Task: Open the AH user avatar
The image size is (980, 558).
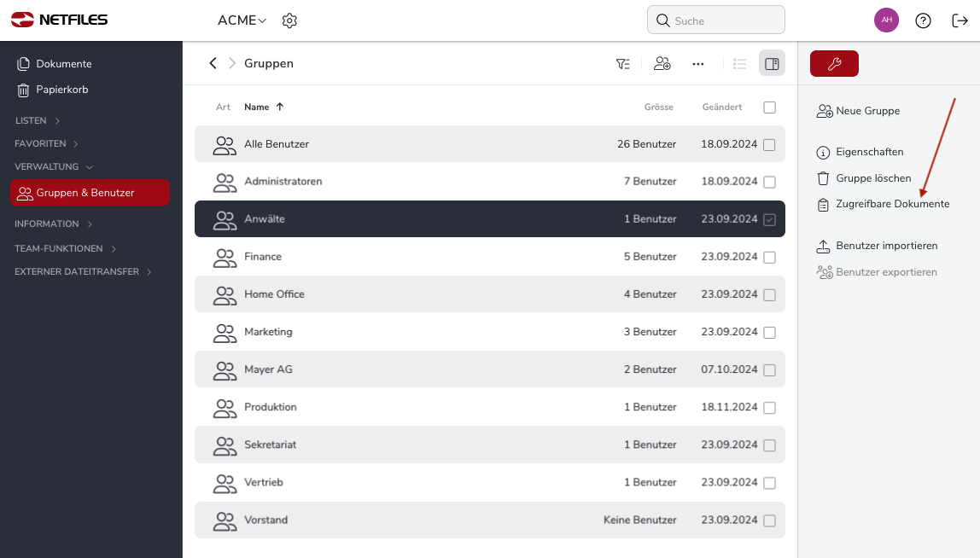Action: (x=886, y=20)
